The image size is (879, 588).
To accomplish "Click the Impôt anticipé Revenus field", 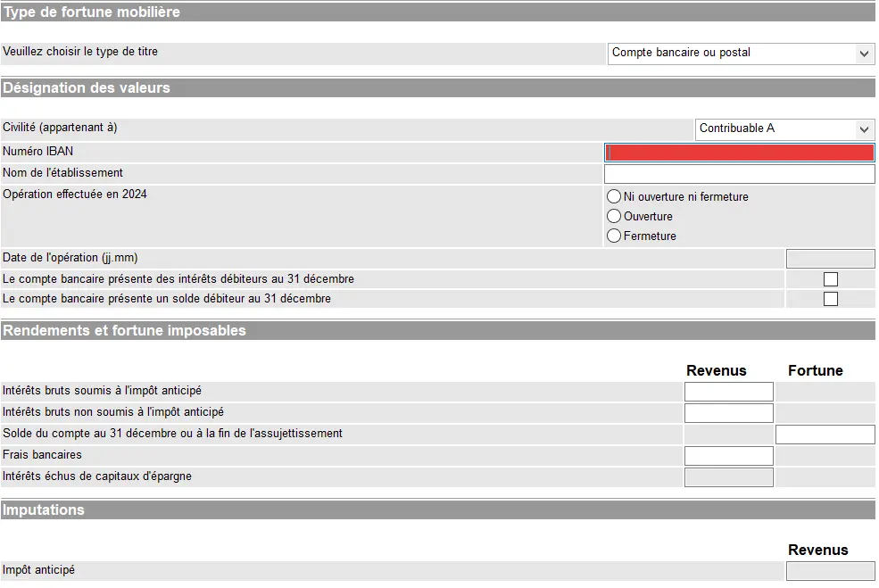I will (830, 571).
